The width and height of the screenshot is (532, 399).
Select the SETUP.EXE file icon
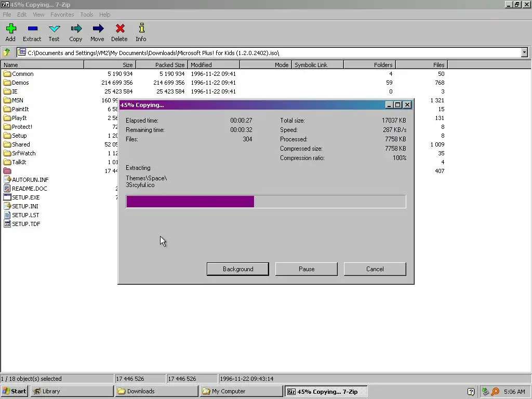[x=7, y=197]
